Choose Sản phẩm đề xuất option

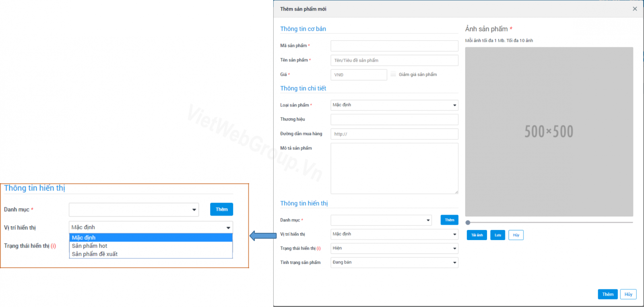95,254
